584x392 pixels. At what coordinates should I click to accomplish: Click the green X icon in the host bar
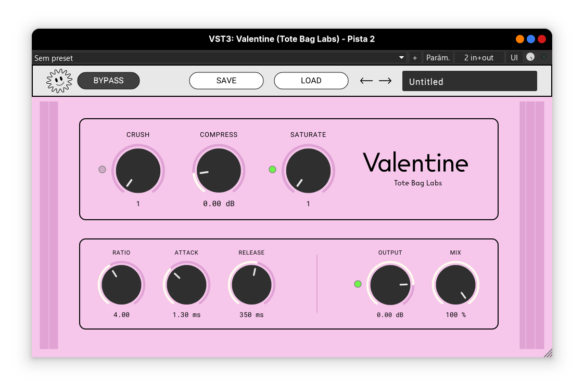coord(544,57)
